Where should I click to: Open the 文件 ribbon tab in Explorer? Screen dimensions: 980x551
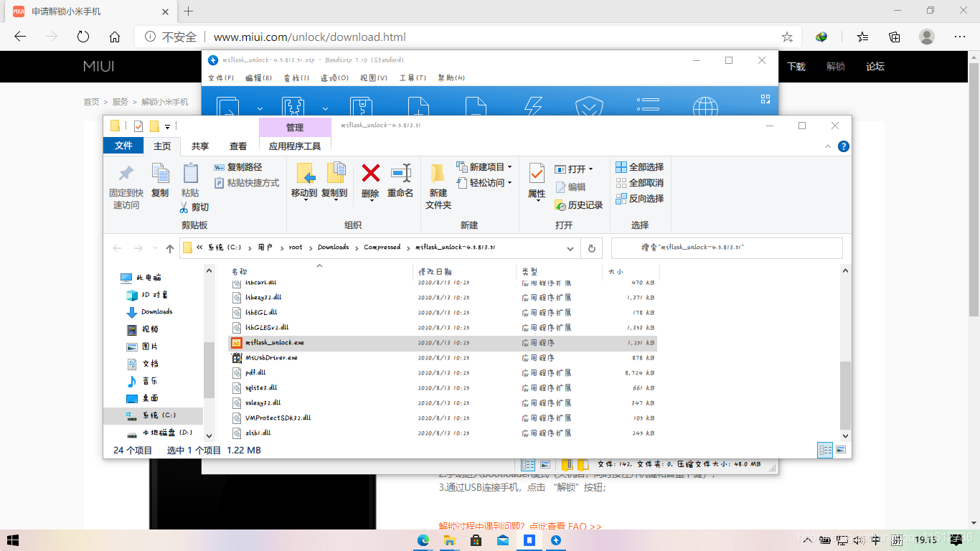coord(123,146)
